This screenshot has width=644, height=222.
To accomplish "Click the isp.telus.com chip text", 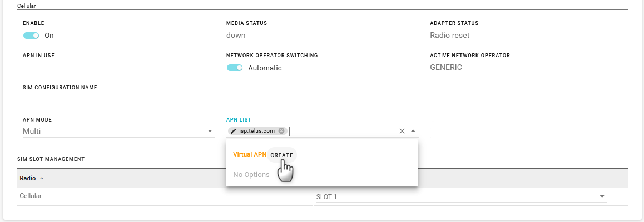I will pyautogui.click(x=257, y=131).
